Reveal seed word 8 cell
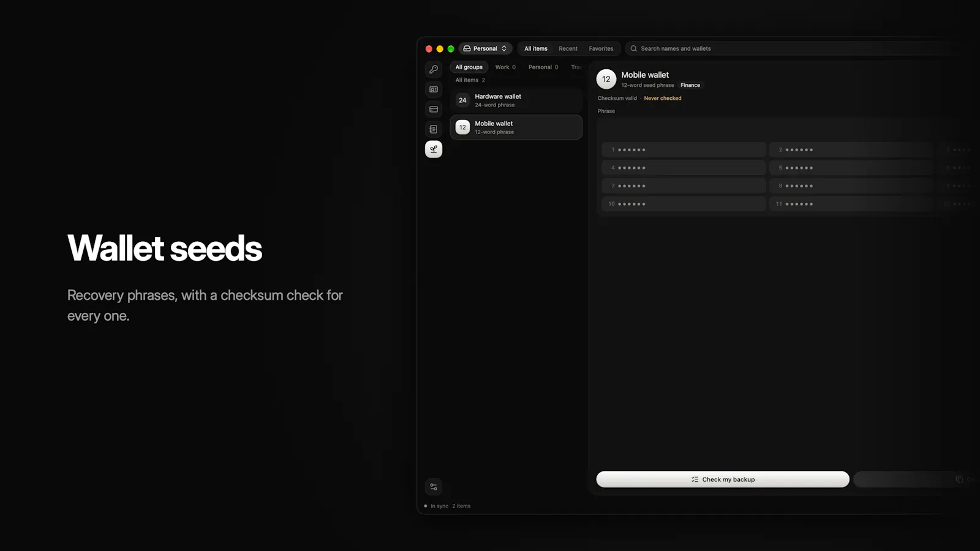 pos(851,186)
